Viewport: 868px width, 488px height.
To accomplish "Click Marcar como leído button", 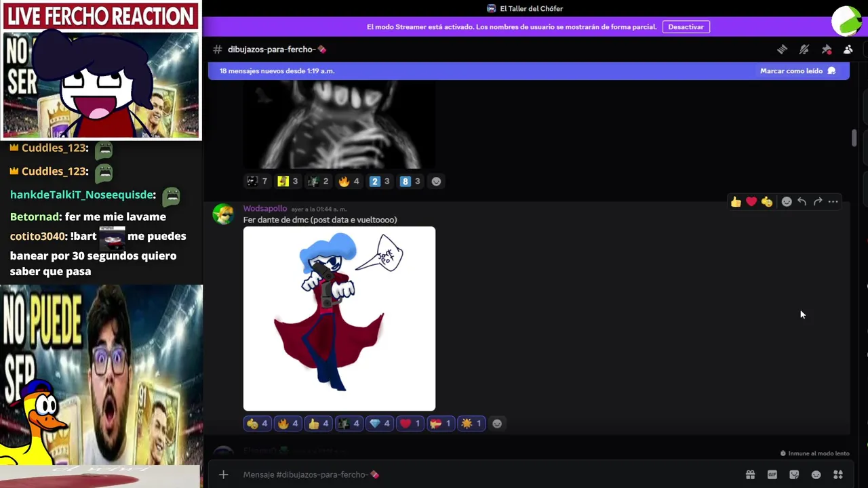I will pos(797,70).
